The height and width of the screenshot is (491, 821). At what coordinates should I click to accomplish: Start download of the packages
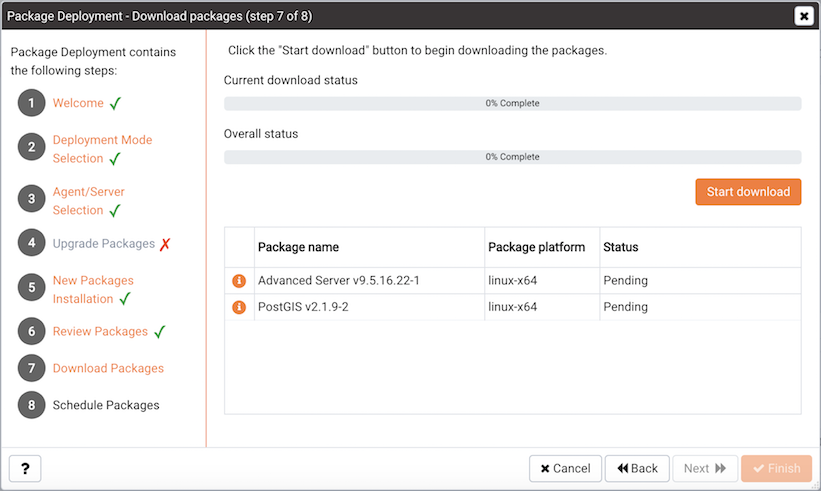tap(748, 192)
